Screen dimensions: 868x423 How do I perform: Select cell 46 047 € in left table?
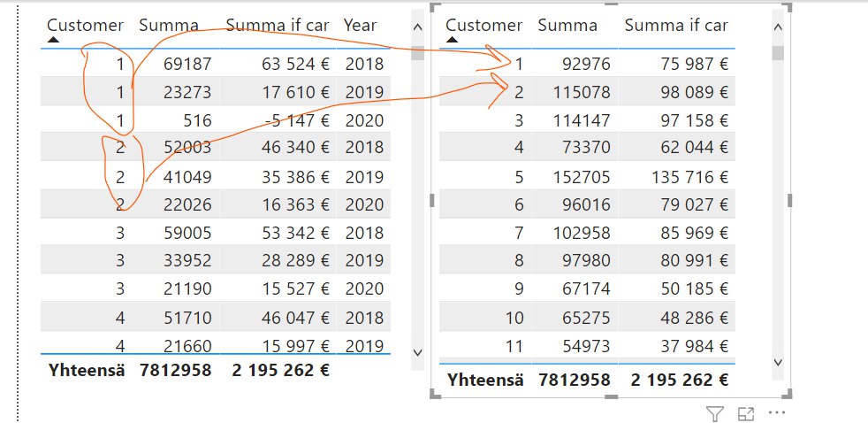click(295, 318)
